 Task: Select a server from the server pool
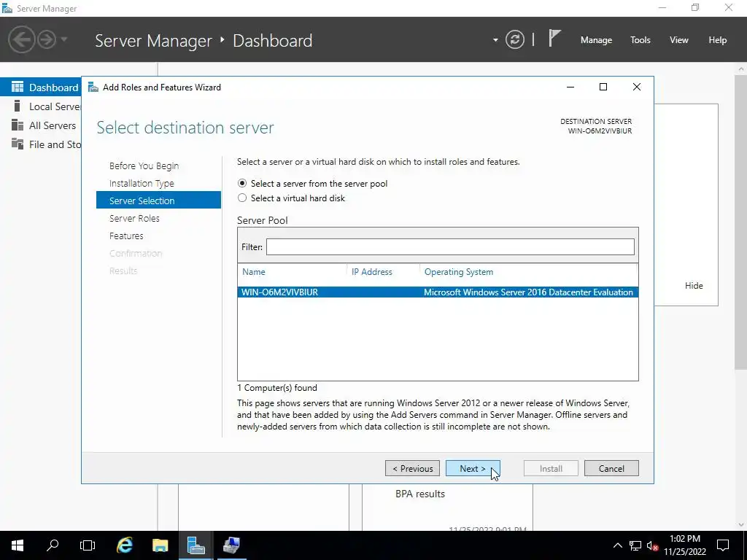242,184
